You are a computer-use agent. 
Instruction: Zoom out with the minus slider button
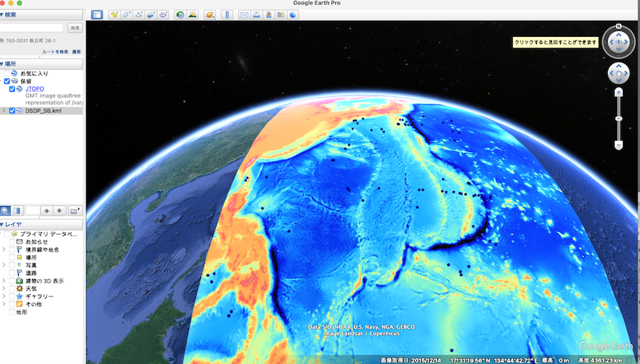click(618, 145)
